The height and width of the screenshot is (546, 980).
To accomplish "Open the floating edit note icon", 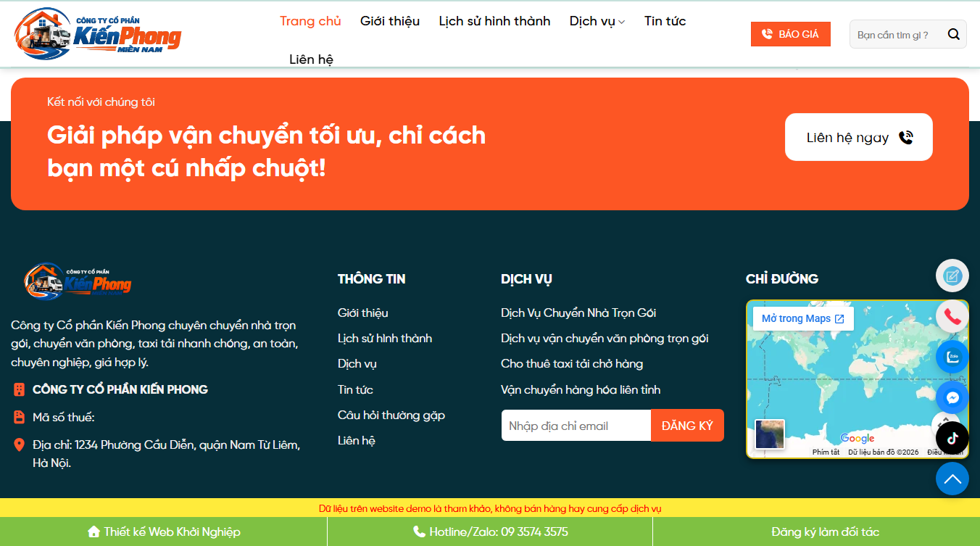I will (952, 276).
